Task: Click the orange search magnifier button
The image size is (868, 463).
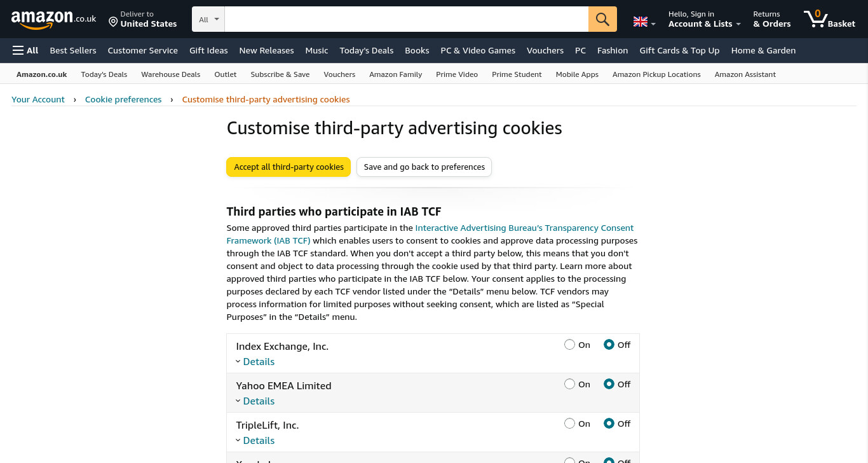Action: click(602, 19)
